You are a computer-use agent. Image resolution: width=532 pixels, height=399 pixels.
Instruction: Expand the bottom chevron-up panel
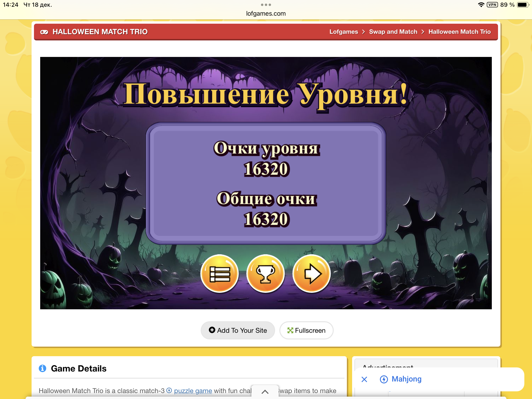265,392
